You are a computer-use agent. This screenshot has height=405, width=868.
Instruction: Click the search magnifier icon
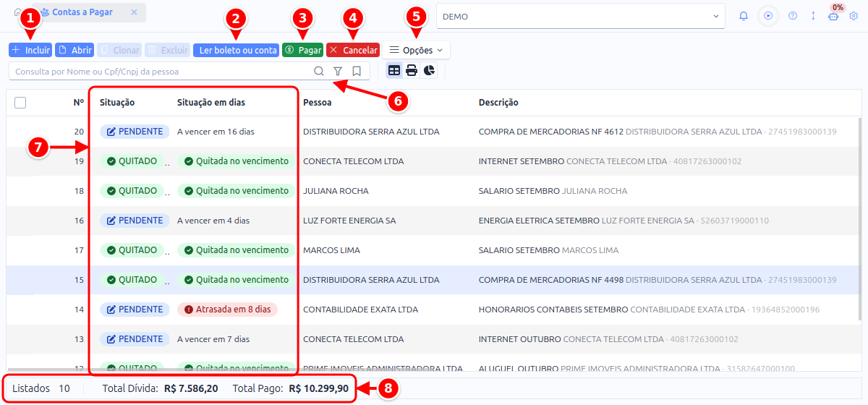click(319, 71)
